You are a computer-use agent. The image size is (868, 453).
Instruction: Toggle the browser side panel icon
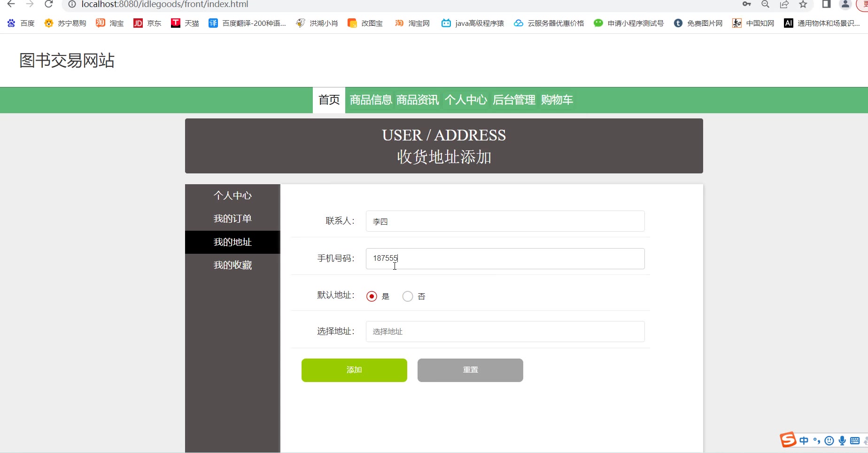pos(826,4)
